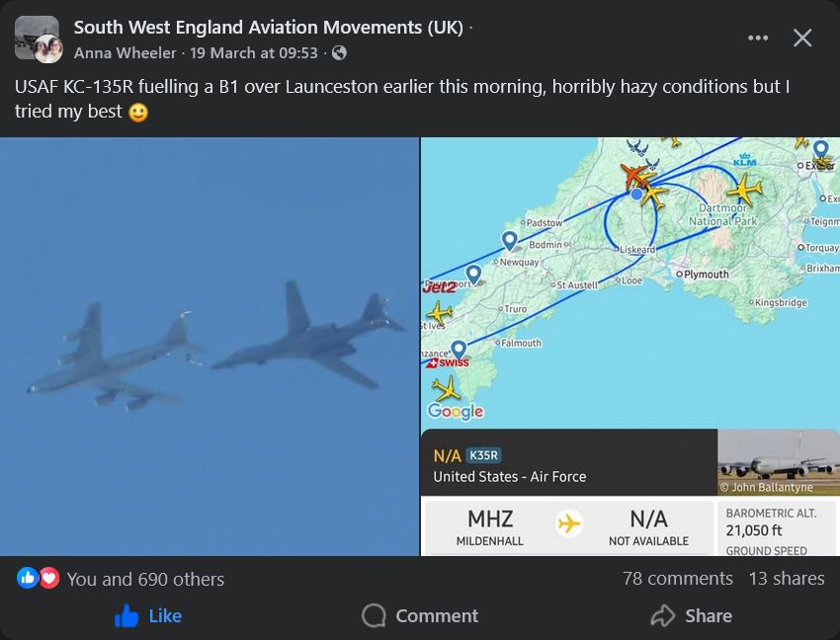Click the post timestamp 19 March

255,53
